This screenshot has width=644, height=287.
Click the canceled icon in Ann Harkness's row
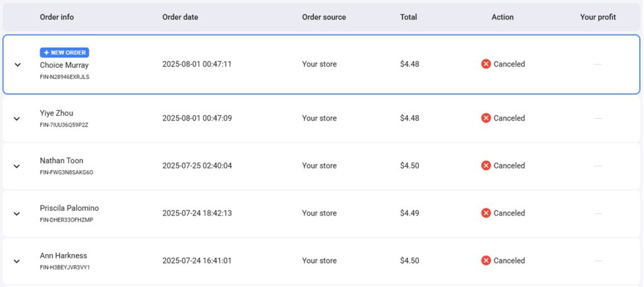486,261
